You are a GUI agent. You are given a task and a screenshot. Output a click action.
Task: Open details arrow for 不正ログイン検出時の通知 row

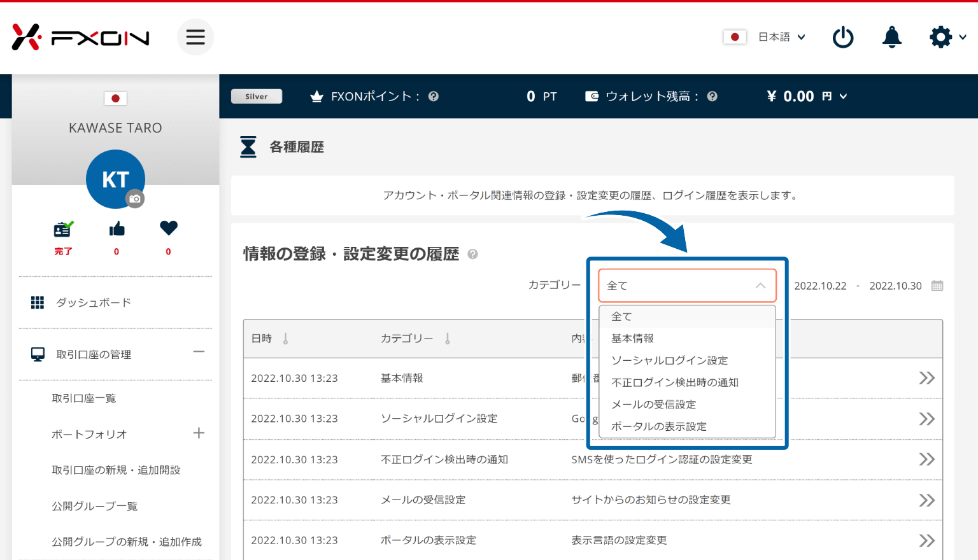926,459
